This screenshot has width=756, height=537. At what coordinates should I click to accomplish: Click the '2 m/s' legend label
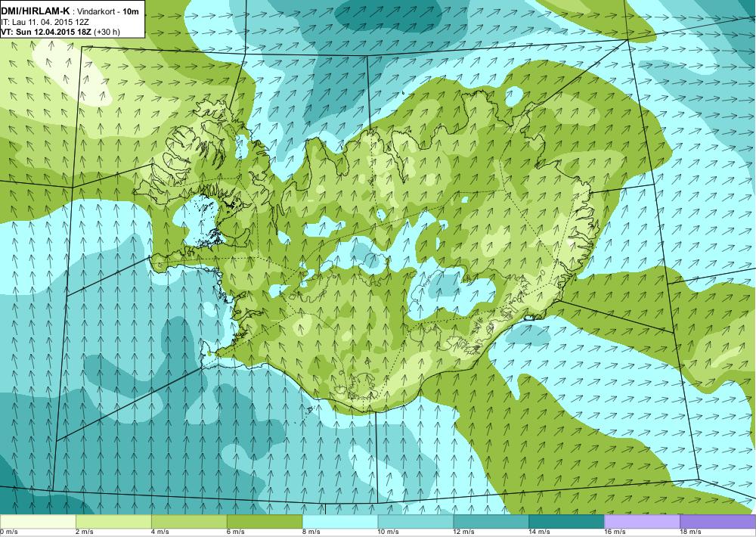tap(85, 532)
